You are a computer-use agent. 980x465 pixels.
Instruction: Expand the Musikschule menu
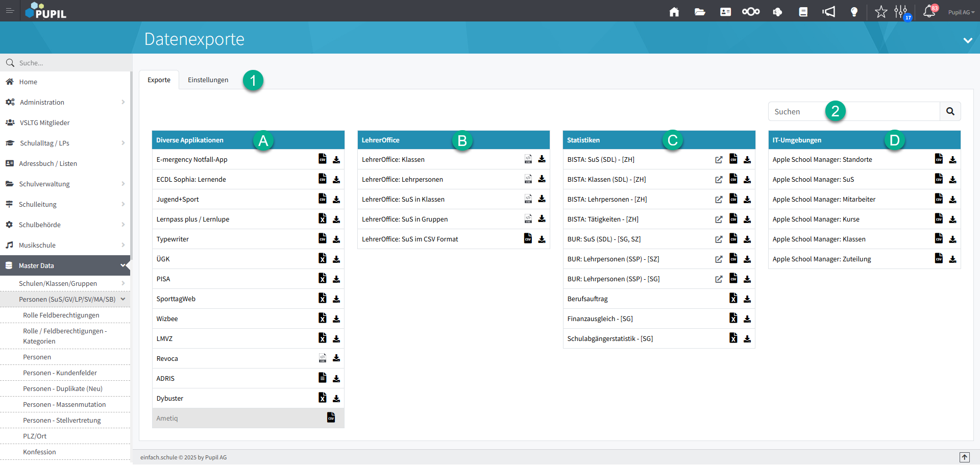click(65, 245)
